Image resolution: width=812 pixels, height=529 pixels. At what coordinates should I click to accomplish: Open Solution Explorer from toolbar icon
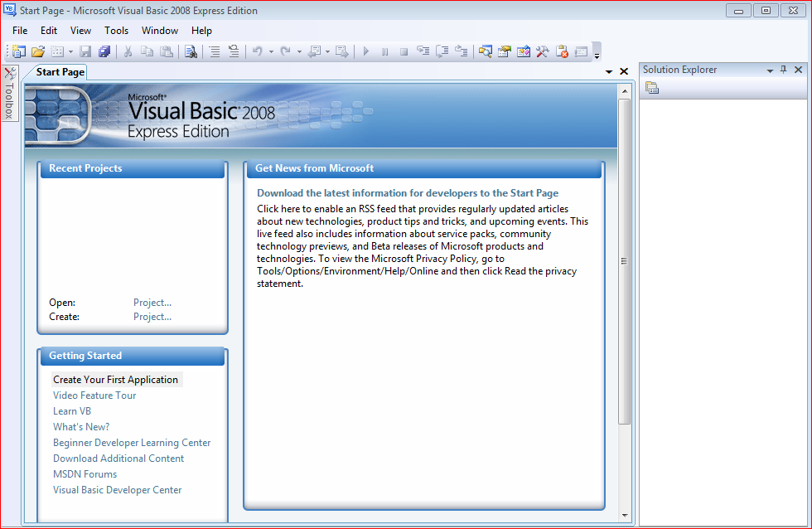pos(486,51)
